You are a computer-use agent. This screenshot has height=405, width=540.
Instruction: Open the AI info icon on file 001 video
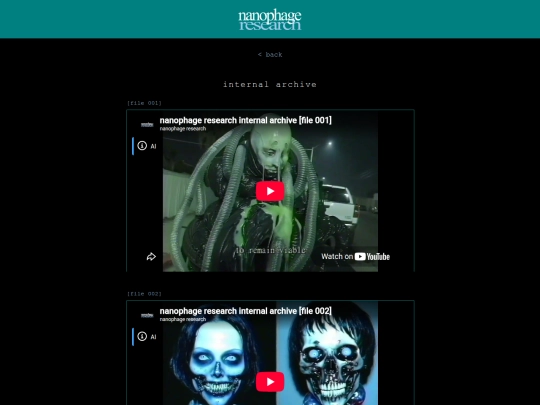[142, 146]
